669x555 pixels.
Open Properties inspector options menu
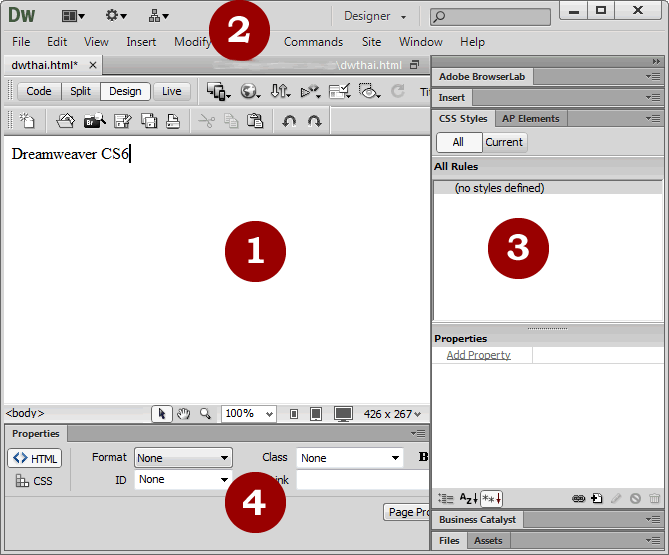tap(418, 434)
